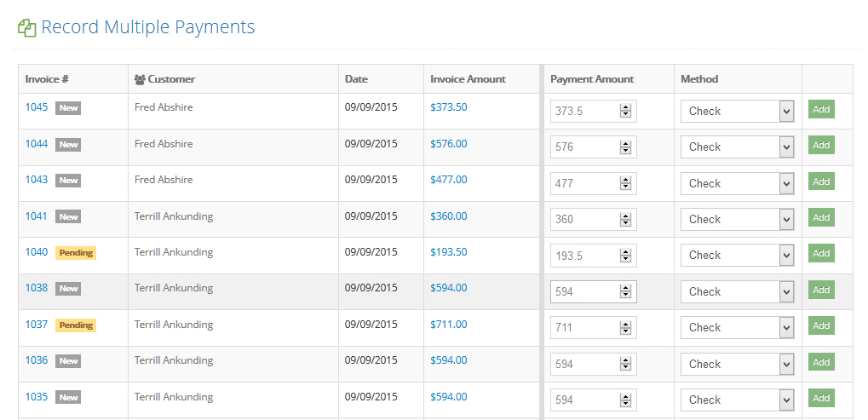This screenshot has height=420, width=868.
Task: Increment payment amount stepper for invoice 1045
Action: (x=625, y=108)
